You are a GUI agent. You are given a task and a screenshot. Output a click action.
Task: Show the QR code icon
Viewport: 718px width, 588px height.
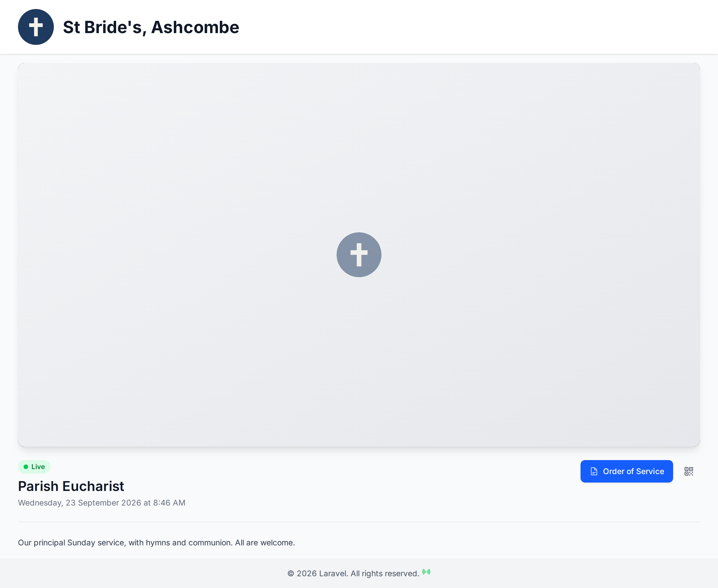(689, 471)
